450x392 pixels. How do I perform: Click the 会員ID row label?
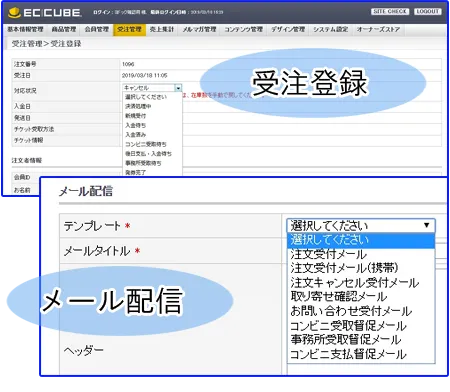(x=22, y=177)
